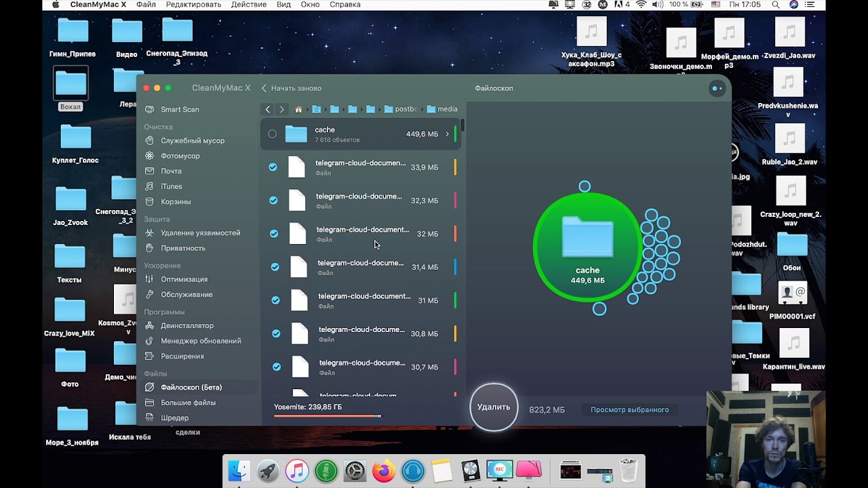Open Siri from menu bar
Viewport: 868px width, 488px height.
pyautogui.click(x=793, y=5)
